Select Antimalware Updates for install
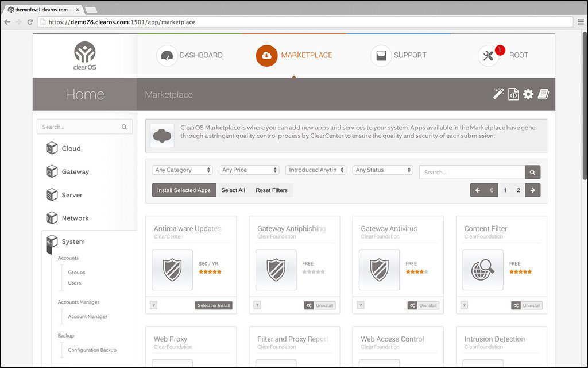588x368 pixels. point(214,306)
